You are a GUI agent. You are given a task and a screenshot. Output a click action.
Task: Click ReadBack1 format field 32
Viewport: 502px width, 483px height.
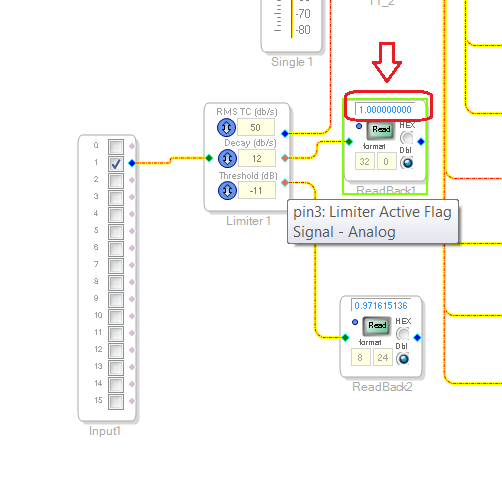365,161
